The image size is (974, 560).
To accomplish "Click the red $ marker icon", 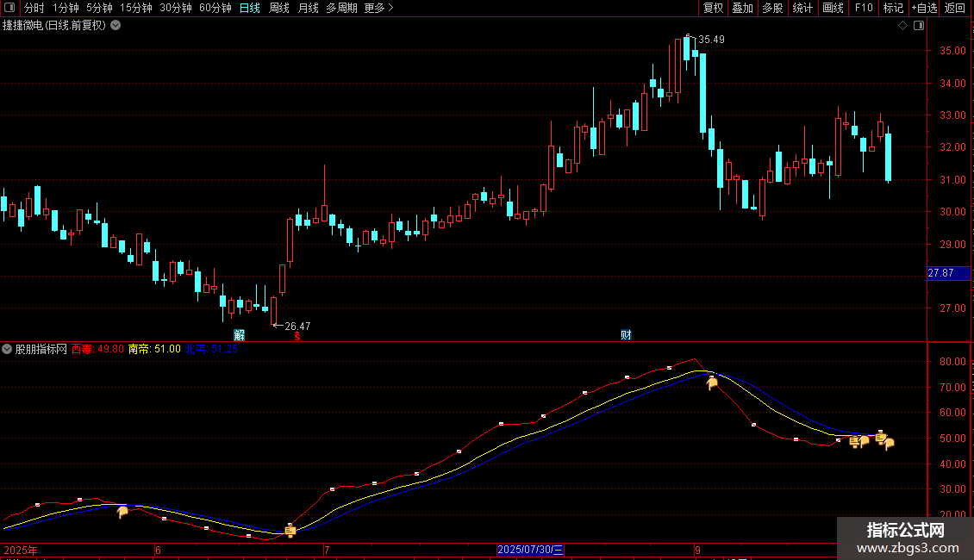I will pyautogui.click(x=297, y=336).
